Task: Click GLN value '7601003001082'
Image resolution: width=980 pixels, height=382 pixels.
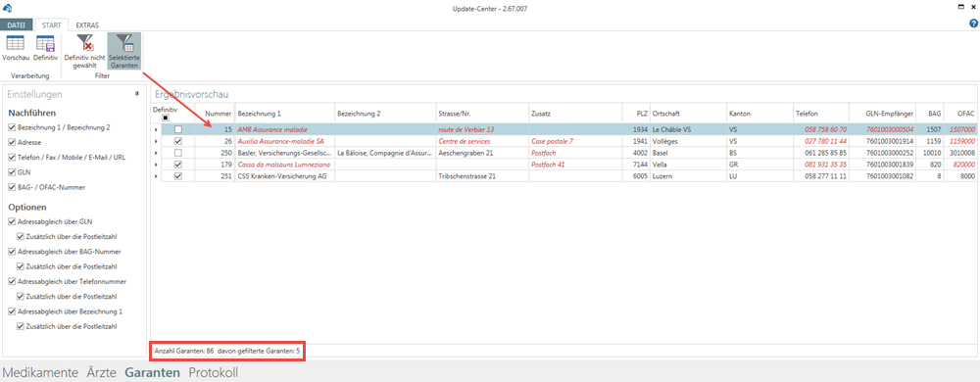Action: (x=889, y=176)
